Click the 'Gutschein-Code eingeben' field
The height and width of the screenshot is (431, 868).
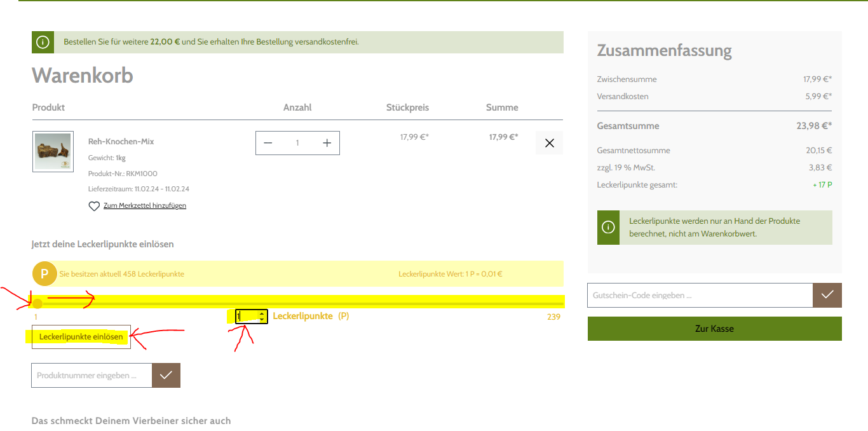click(700, 296)
